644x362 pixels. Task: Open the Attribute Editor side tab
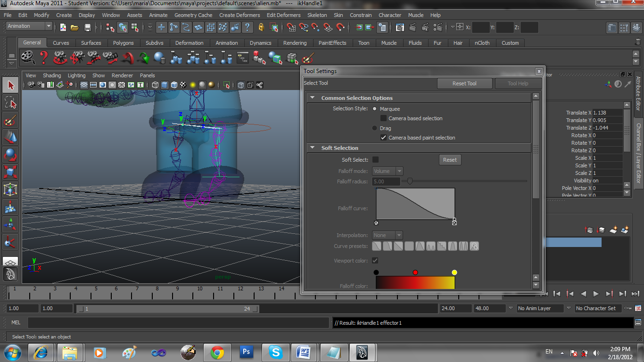coord(638,94)
